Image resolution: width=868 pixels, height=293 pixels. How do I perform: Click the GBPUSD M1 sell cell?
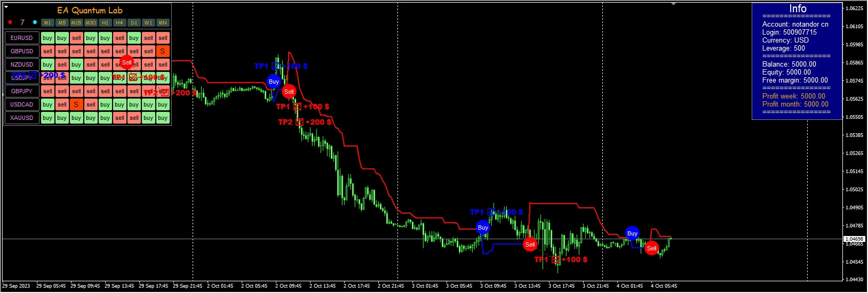[x=47, y=51]
